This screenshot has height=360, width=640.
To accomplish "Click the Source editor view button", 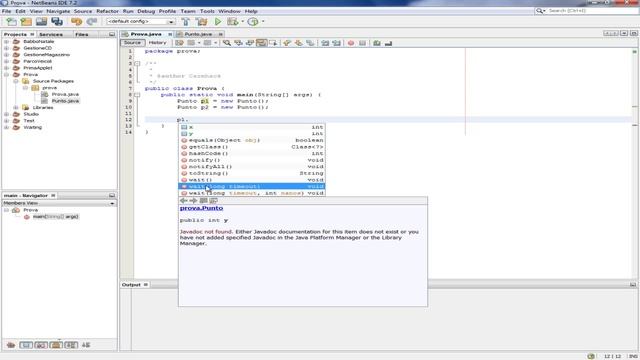I will tap(132, 43).
